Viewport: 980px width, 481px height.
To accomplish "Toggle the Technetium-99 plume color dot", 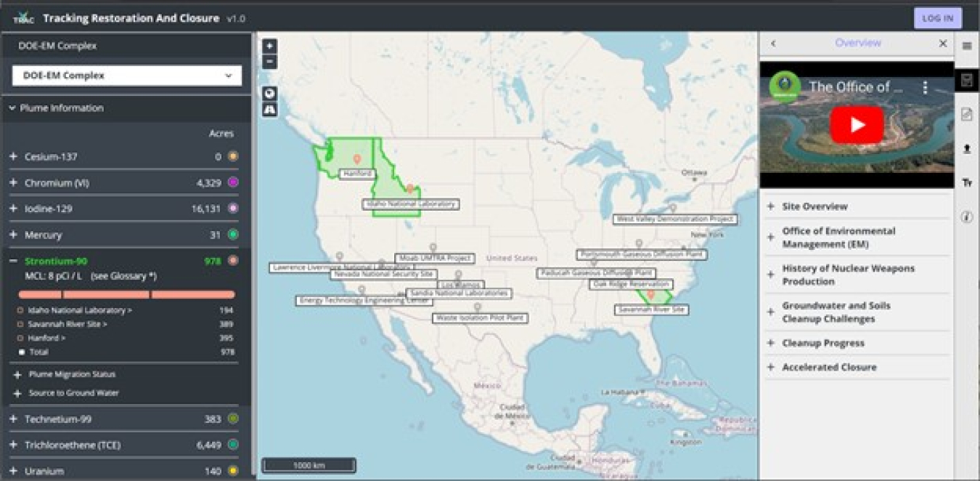I will click(x=233, y=419).
